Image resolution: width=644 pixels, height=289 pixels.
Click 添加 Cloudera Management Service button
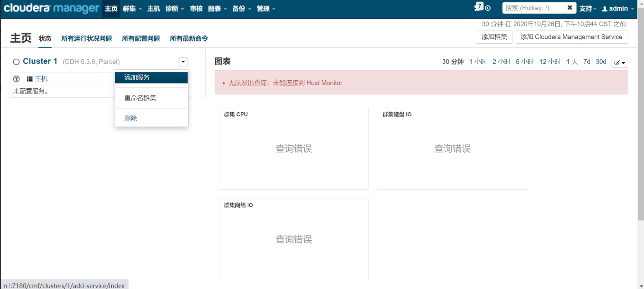coord(571,37)
